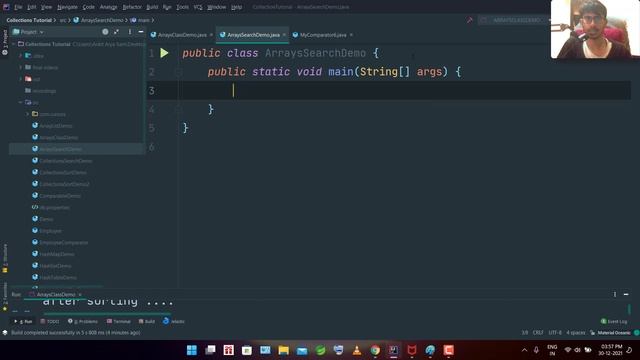Open HashTableDemo in the project tree
The image size is (640, 360).
point(58,278)
